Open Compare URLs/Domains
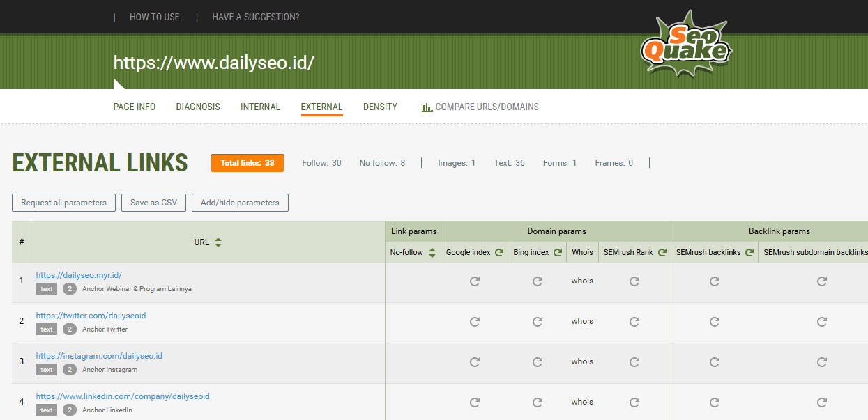The height and width of the screenshot is (420, 868). (x=487, y=107)
